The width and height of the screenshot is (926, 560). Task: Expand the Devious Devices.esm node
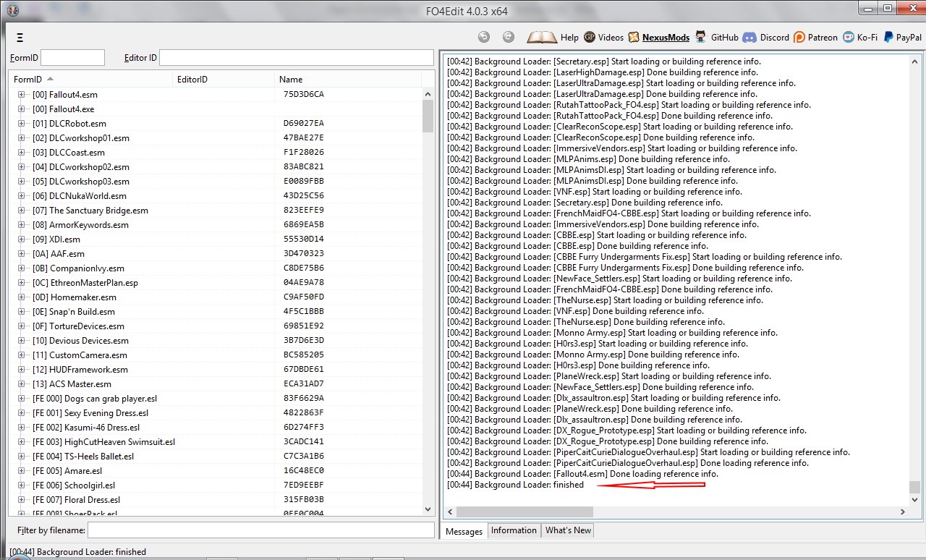point(21,341)
